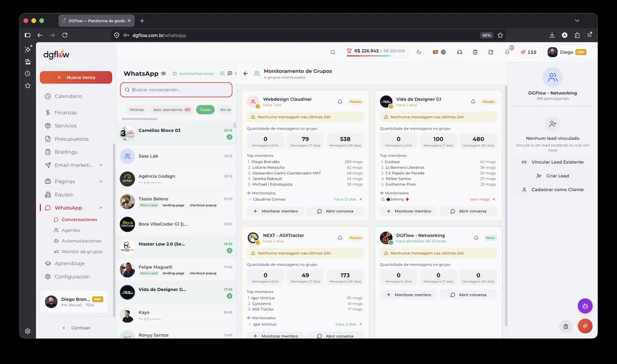Viewport: 617px width, 364px height.
Task: Click the green groups icon in WhatsApp header
Action: 222,73
